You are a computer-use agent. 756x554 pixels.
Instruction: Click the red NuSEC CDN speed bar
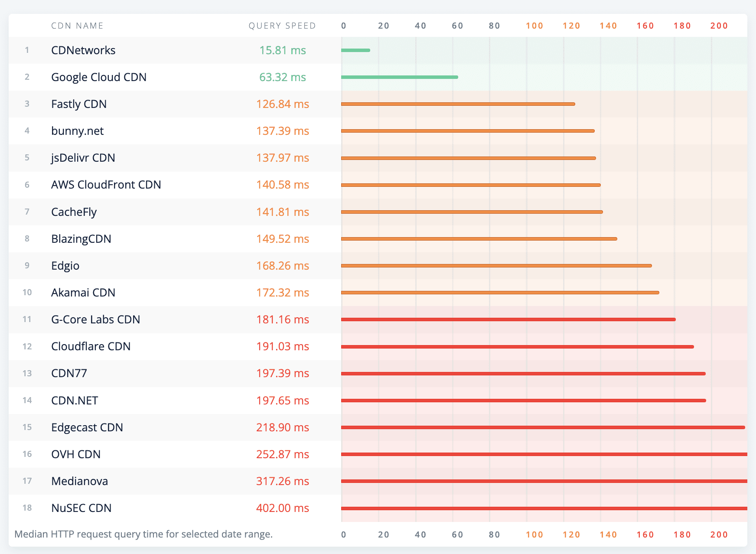[544, 508]
